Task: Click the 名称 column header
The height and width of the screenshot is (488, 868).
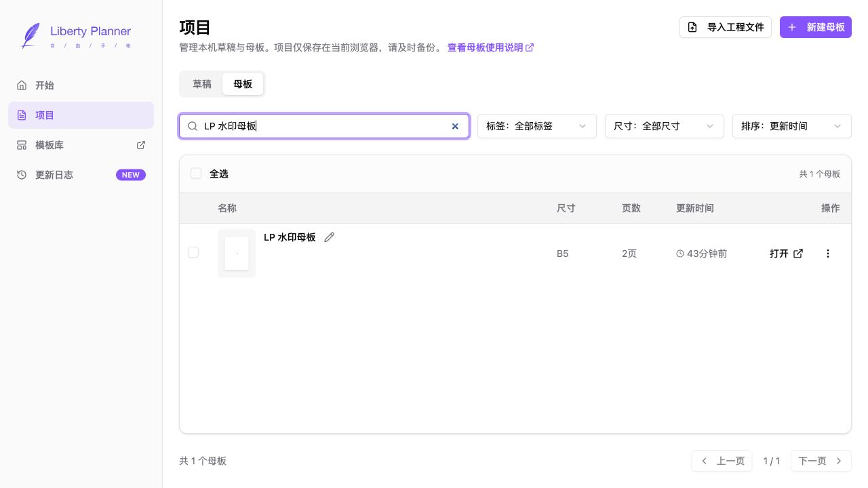Action: [227, 208]
